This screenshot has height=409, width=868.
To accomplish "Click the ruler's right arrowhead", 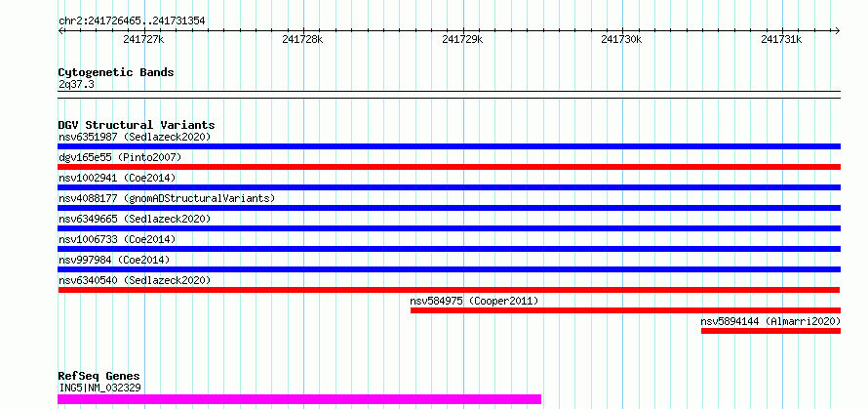I will 837,31.
